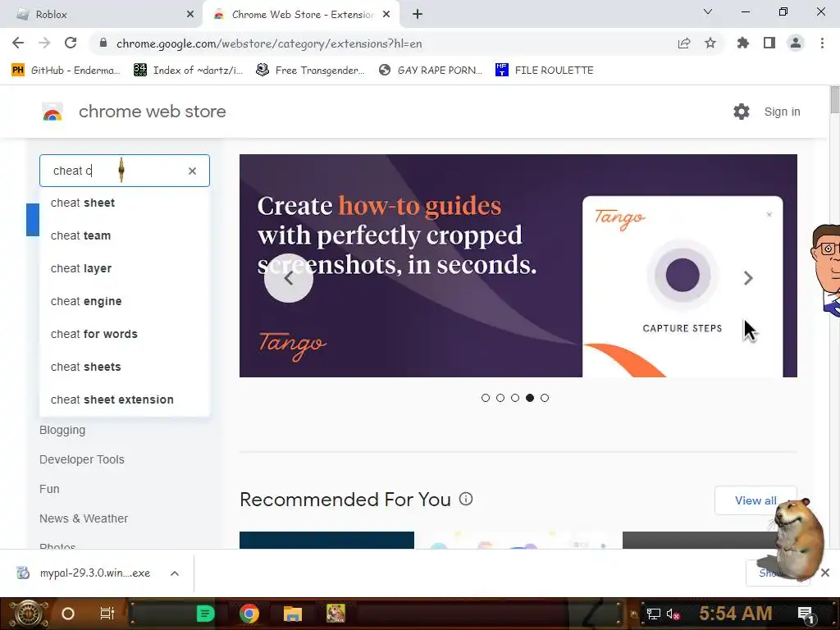Open the 'Index of ~dartz' bookmark

(x=188, y=71)
